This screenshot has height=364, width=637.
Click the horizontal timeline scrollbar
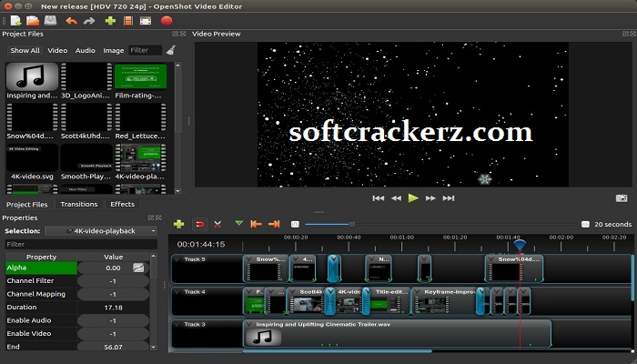338,351
